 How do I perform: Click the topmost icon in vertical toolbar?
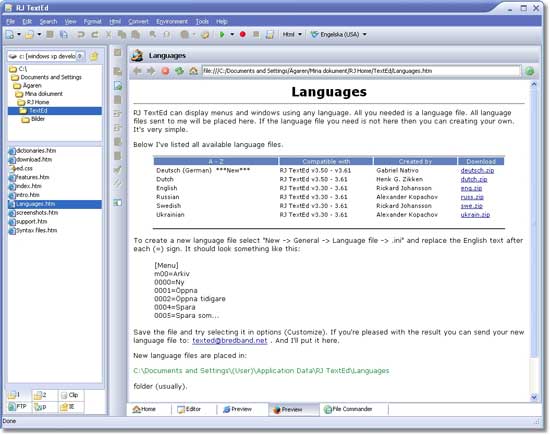pyautogui.click(x=118, y=52)
